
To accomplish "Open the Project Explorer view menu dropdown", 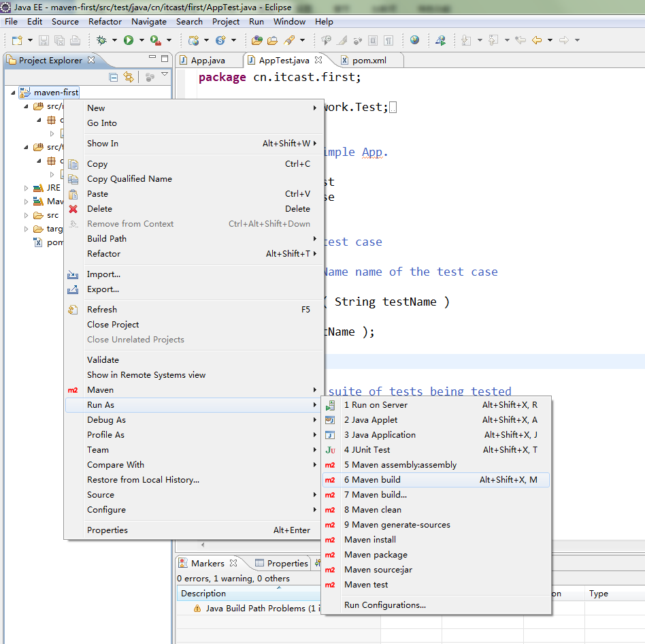I will 164,74.
